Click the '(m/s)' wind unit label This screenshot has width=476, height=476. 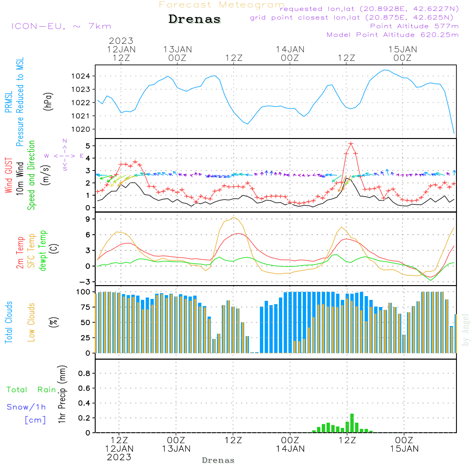click(46, 175)
